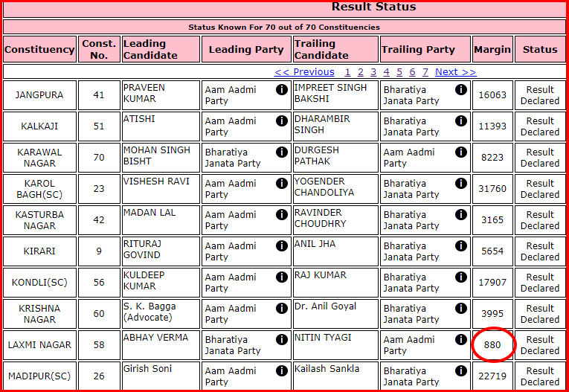Click the Margin column header

pyautogui.click(x=492, y=49)
